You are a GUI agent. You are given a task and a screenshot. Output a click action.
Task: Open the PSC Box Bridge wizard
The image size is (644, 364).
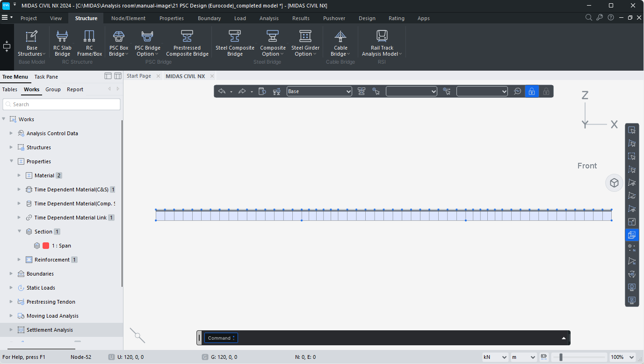tap(118, 43)
